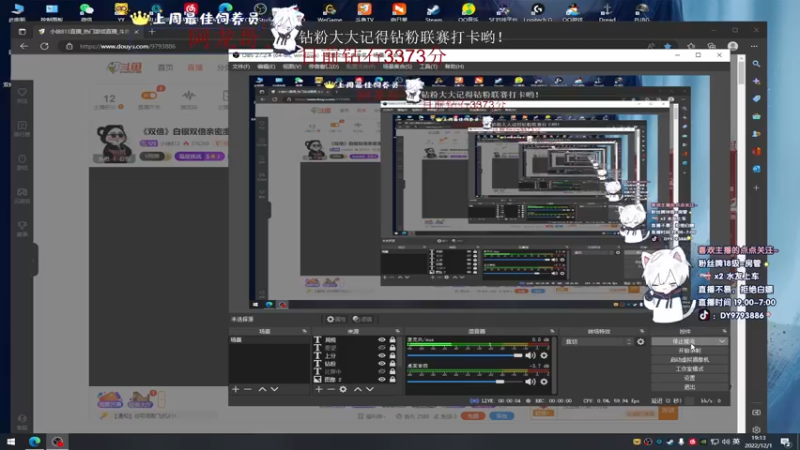The width and height of the screenshot is (800, 450).
Task: Enable 工作室模式 in OBS controls
Action: tap(689, 369)
